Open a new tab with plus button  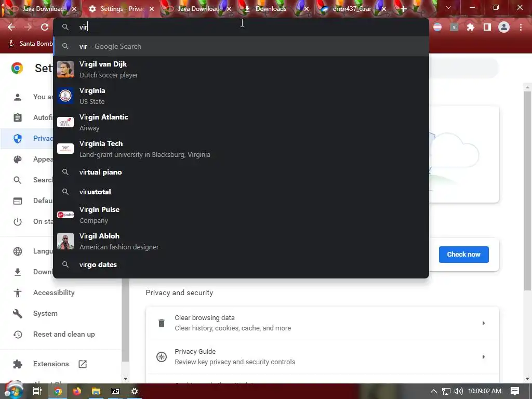(x=403, y=9)
